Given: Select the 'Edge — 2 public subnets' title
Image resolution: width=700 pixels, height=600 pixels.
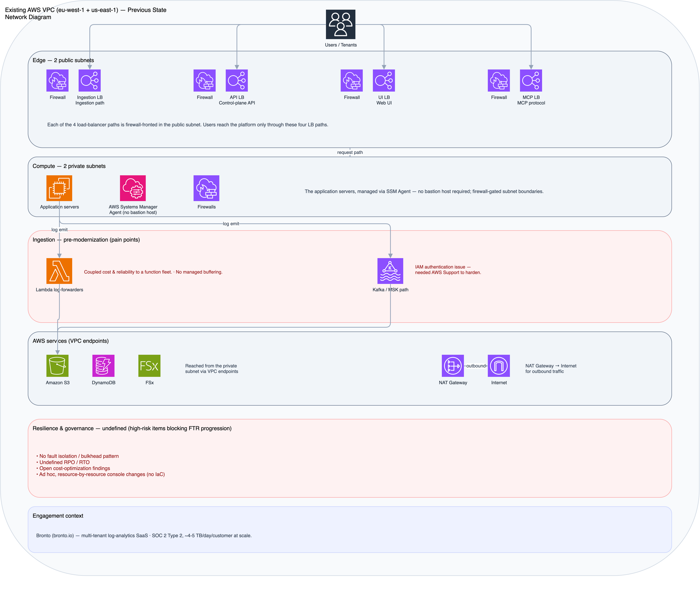Looking at the screenshot, I should point(63,60).
